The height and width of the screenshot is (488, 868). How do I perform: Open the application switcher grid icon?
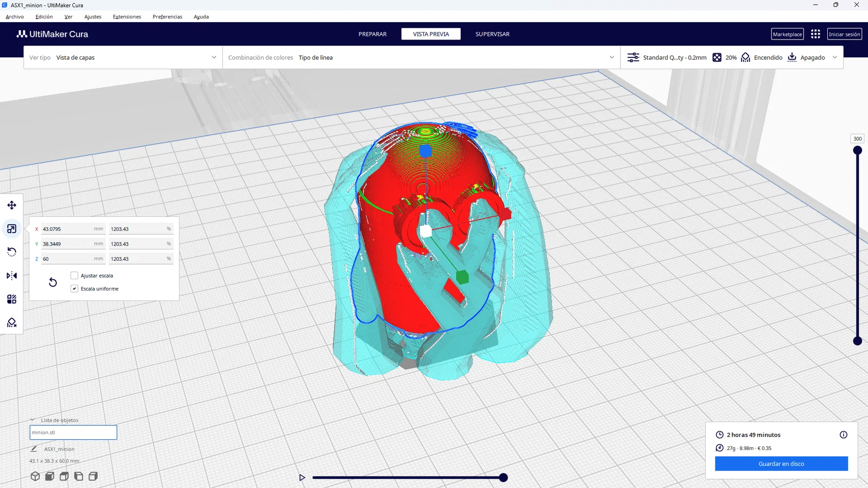tap(815, 34)
